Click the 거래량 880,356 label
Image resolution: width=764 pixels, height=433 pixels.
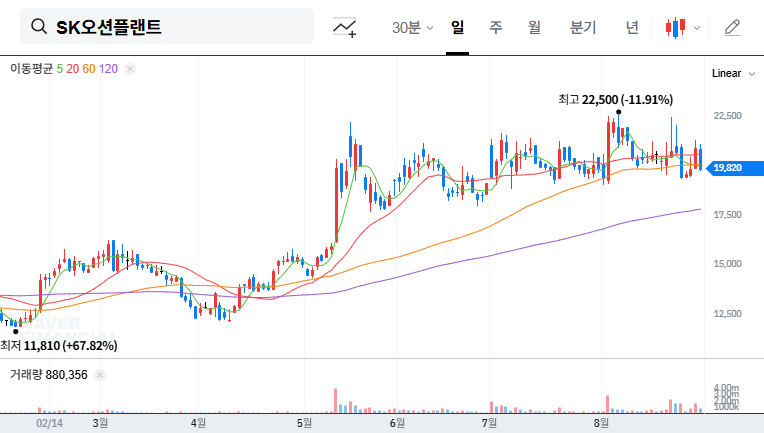click(x=49, y=375)
